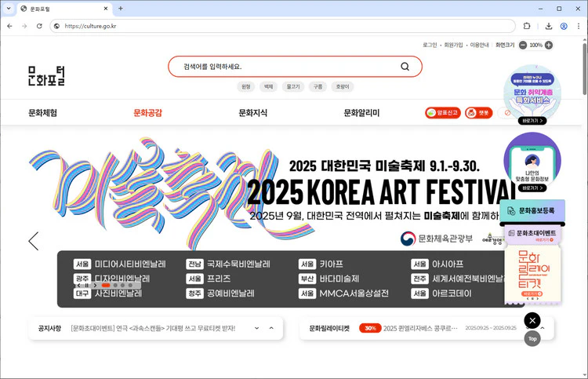Open the 문화공감 menu
Viewport: 588px width, 379px height.
tap(147, 113)
